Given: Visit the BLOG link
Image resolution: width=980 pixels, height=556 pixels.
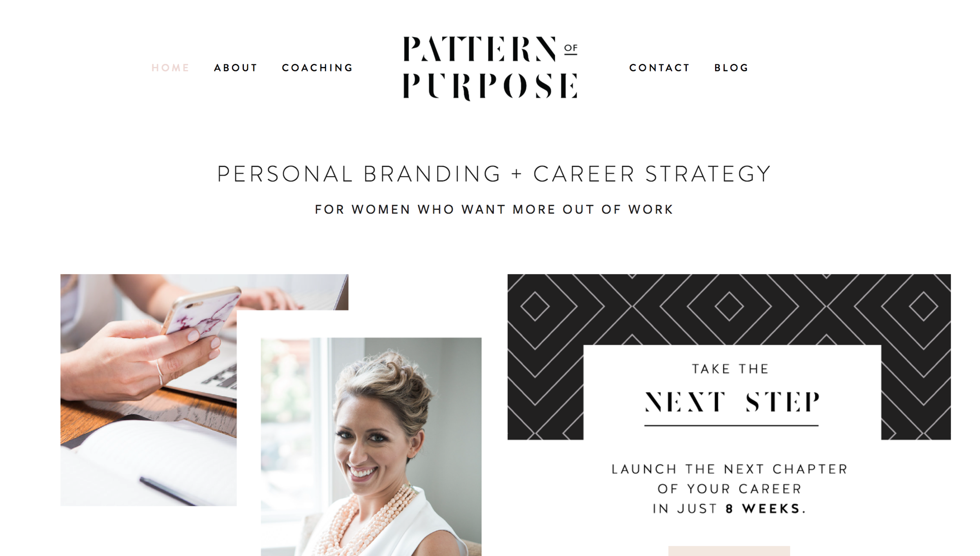Looking at the screenshot, I should (731, 68).
